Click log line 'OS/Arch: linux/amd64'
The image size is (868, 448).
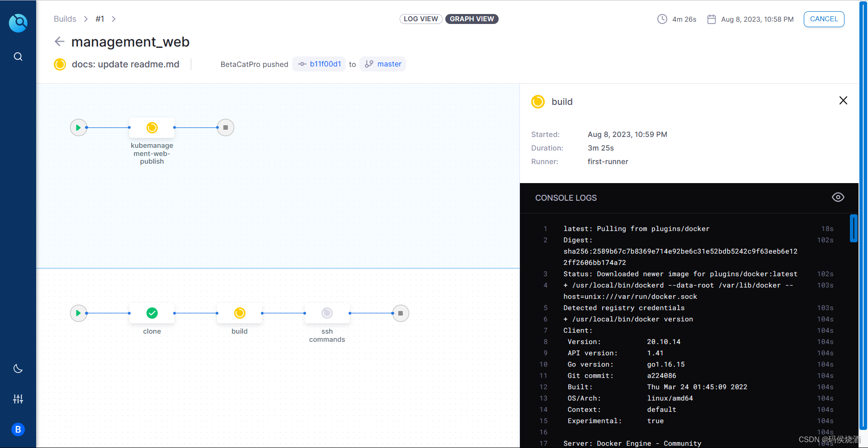click(630, 398)
